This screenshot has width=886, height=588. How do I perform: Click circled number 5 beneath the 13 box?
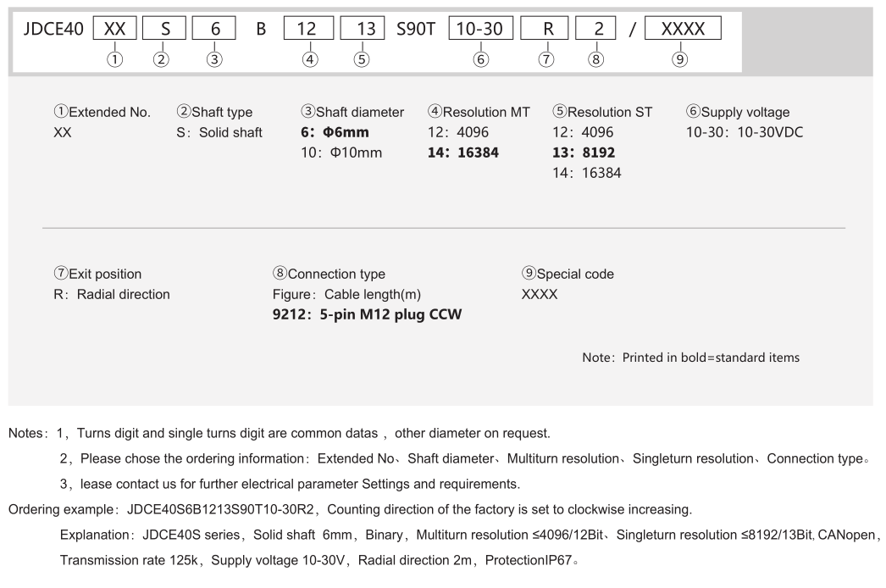pos(361,58)
